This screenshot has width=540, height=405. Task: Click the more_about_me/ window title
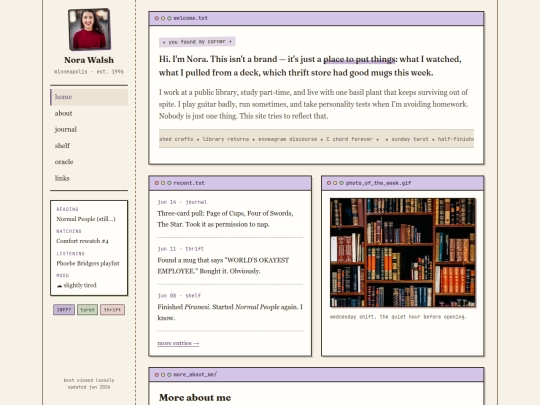pyautogui.click(x=195, y=375)
